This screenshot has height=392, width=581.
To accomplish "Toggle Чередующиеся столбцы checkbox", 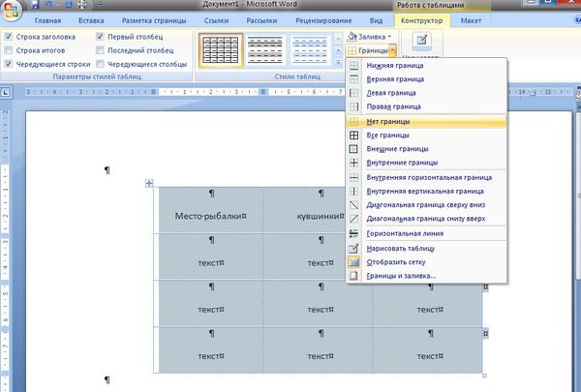I will tap(102, 64).
